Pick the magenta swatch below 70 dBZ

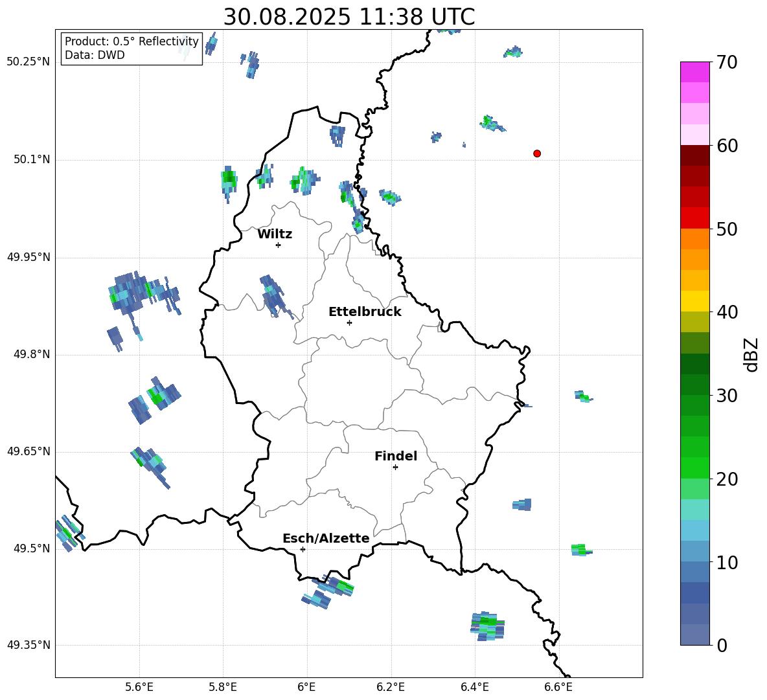(x=695, y=72)
